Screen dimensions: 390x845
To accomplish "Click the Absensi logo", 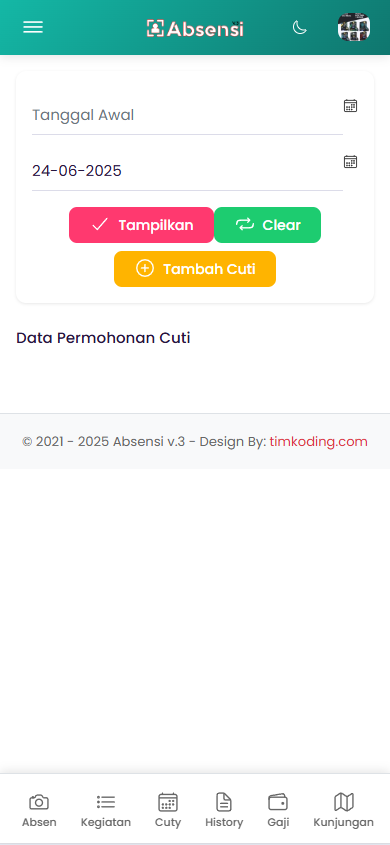I will [x=195, y=28].
